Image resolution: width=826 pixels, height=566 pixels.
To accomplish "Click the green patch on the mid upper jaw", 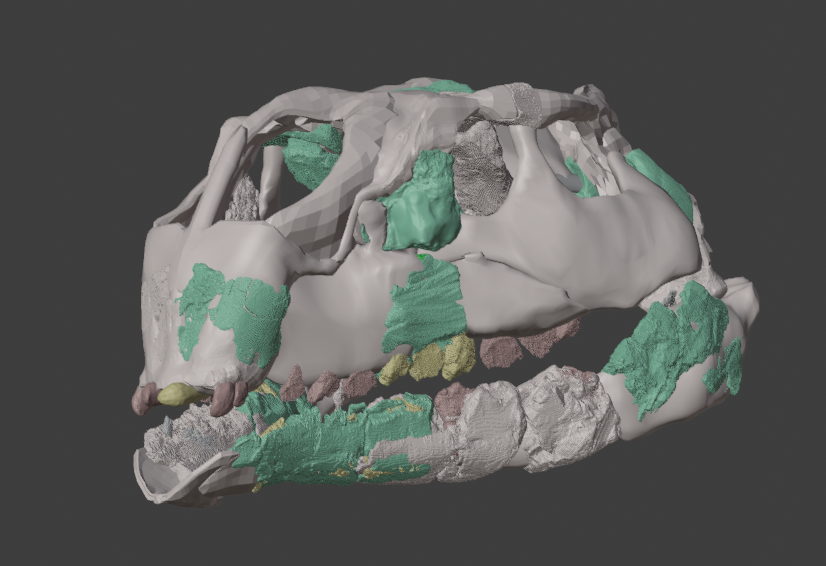I will tap(424, 308).
